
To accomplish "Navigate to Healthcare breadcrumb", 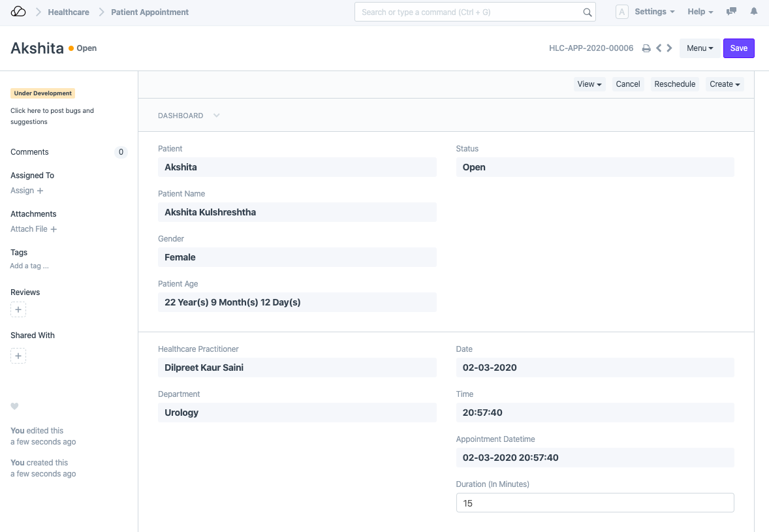I will (69, 12).
